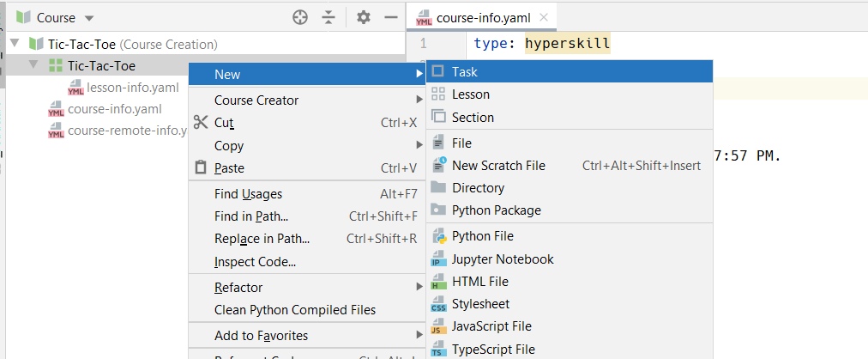Image resolution: width=868 pixels, height=359 pixels.
Task: Click the scissors Cut icon
Action: coord(201,123)
